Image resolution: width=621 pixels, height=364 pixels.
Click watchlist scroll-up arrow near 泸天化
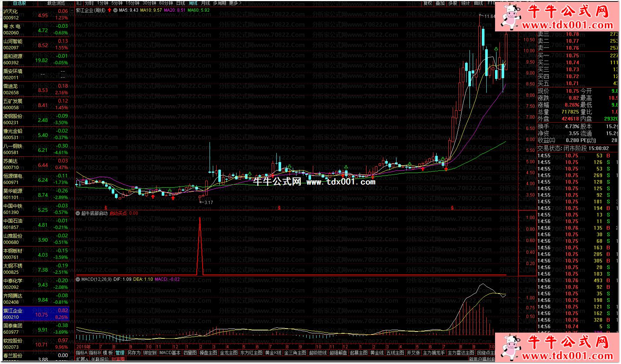point(72,9)
